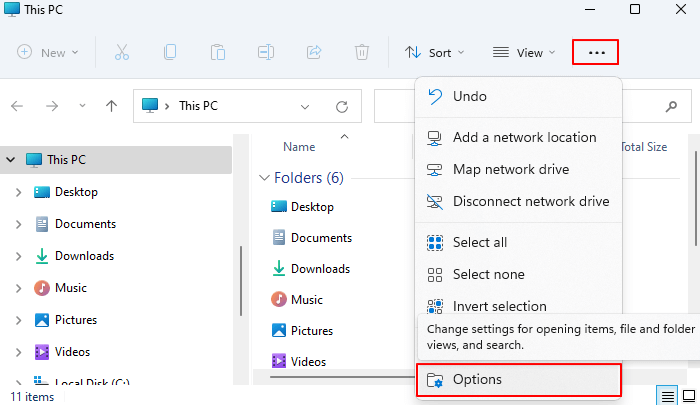
Task: Select Map network drive menu entry
Action: coord(510,169)
